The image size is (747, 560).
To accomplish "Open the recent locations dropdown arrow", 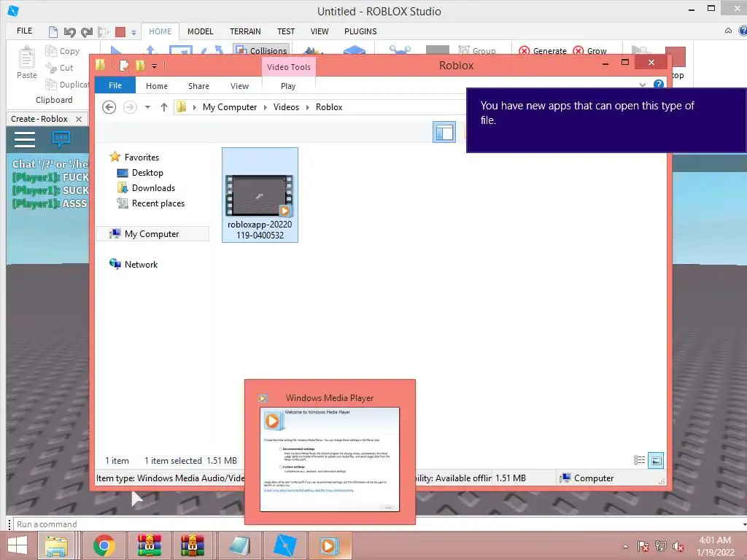I will pyautogui.click(x=147, y=107).
